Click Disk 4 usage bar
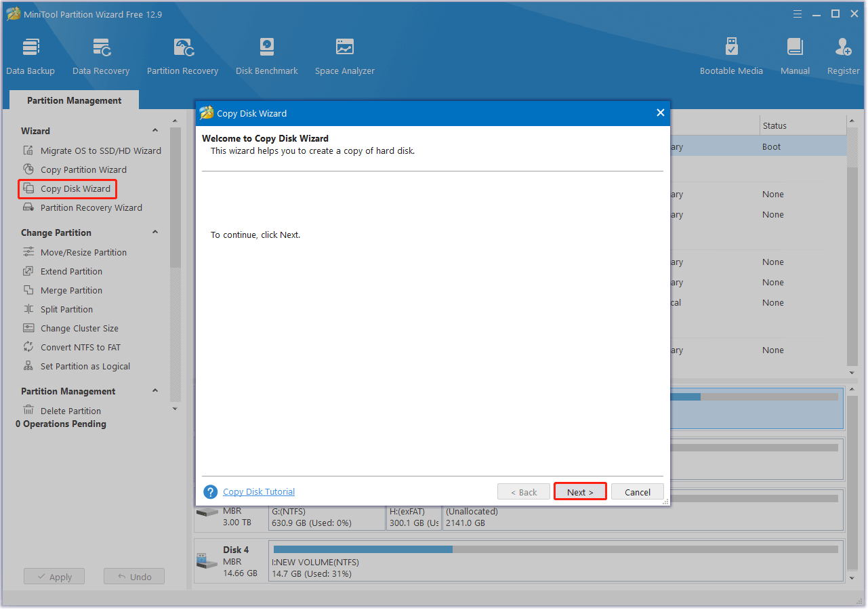Viewport: 868px width, 610px height. pyautogui.click(x=556, y=550)
